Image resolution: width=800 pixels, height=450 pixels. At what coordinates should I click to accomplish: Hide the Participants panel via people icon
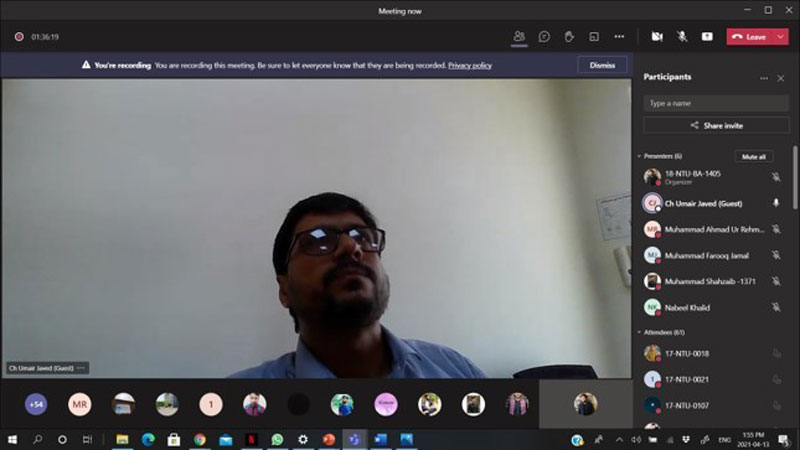coord(519,36)
